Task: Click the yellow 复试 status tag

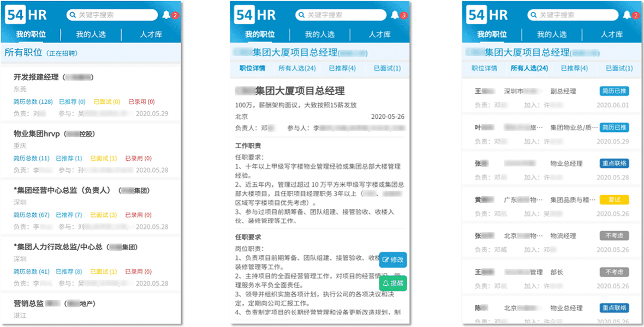Action: tap(614, 199)
